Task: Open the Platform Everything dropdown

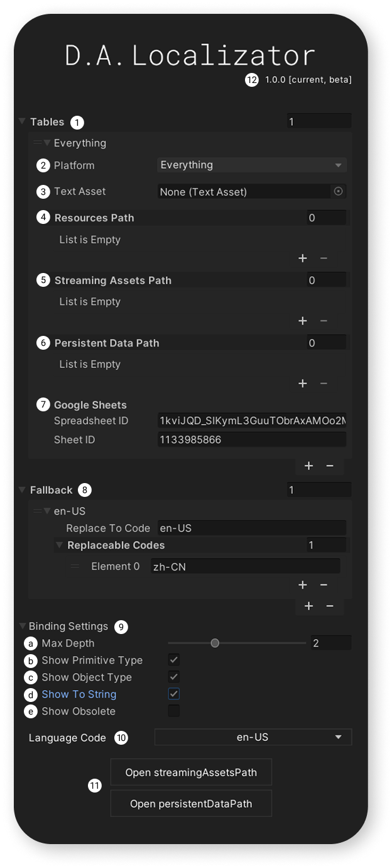Action: (252, 165)
